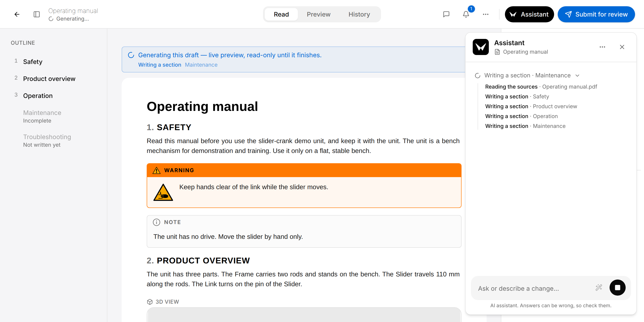This screenshot has height=322, width=644.
Task: Close the Assistant panel
Action: point(622,47)
